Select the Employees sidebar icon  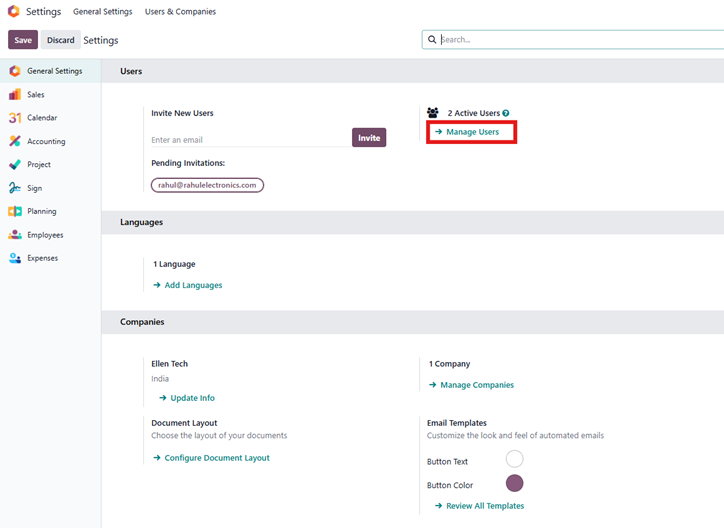[14, 235]
